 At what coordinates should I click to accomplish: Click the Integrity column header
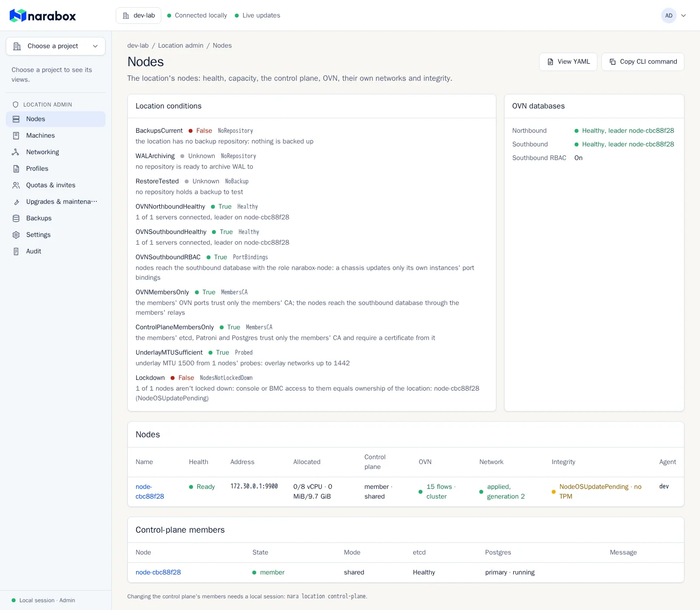(x=563, y=462)
